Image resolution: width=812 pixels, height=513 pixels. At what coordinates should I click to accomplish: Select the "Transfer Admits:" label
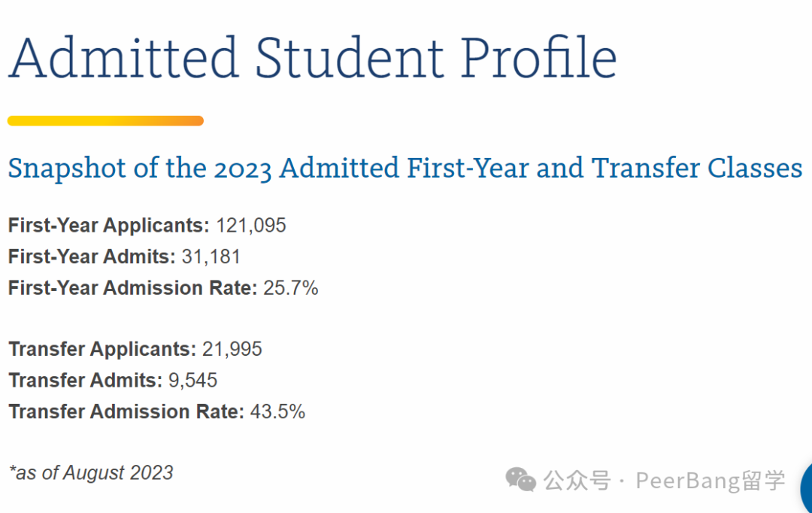(85, 381)
